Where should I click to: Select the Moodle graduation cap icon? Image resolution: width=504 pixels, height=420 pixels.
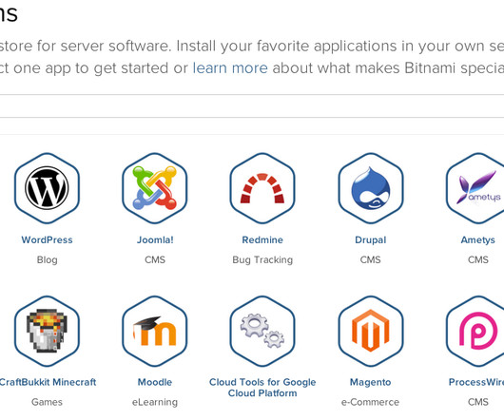tap(155, 331)
